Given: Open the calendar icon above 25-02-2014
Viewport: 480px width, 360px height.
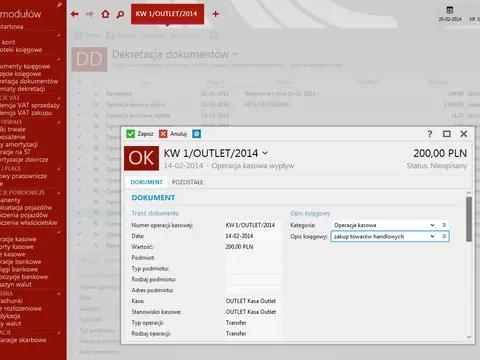Looking at the screenshot, I should (x=450, y=9).
